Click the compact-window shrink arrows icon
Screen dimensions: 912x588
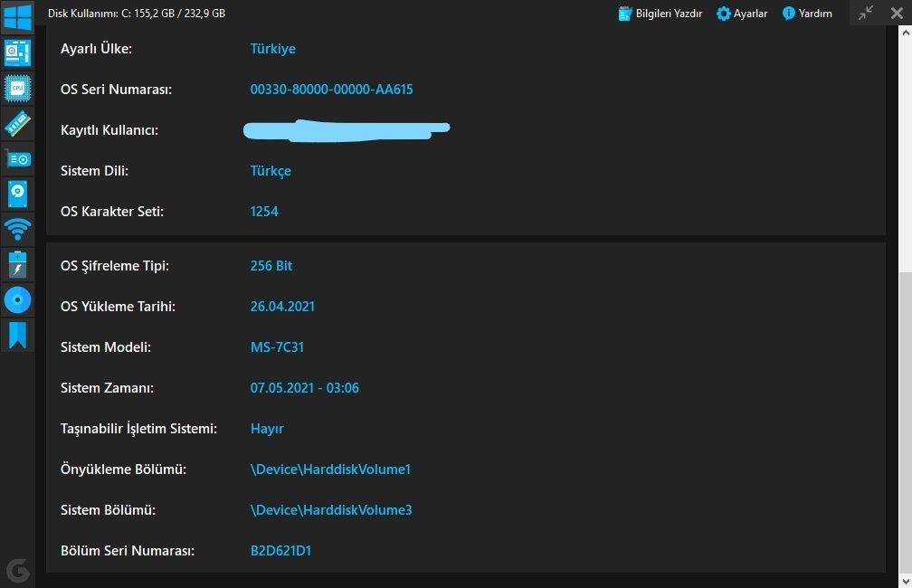click(x=866, y=13)
